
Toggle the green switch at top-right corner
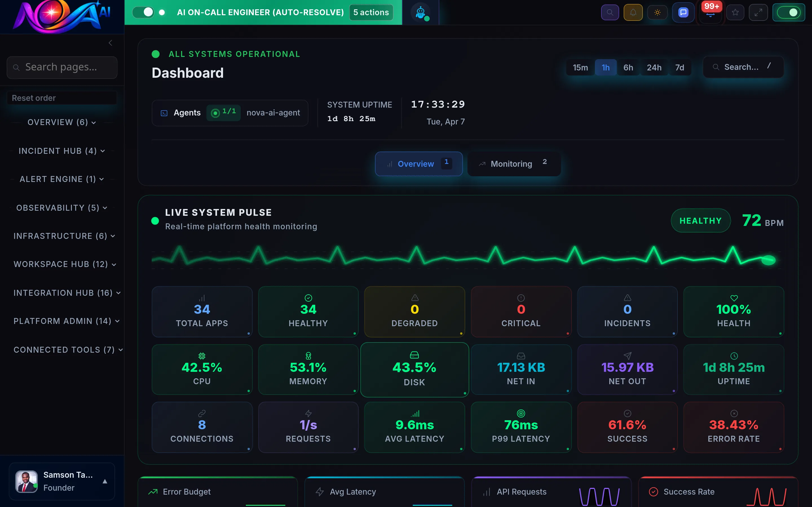point(789,12)
